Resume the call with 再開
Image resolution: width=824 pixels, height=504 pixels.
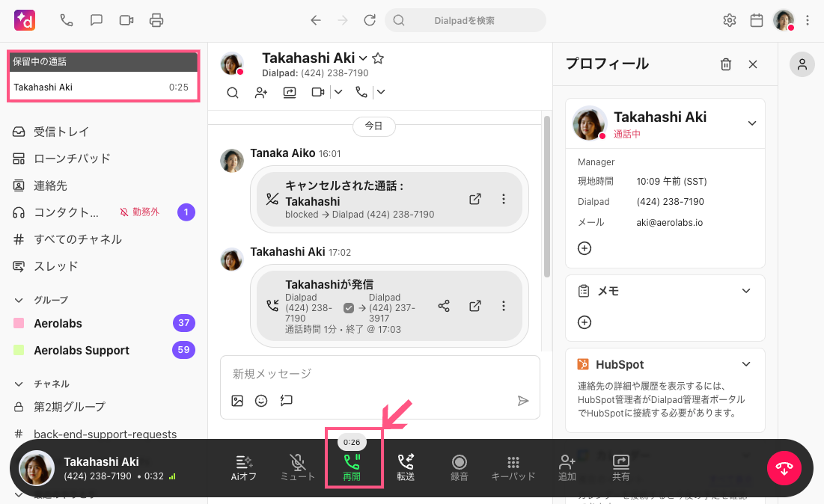(x=352, y=468)
